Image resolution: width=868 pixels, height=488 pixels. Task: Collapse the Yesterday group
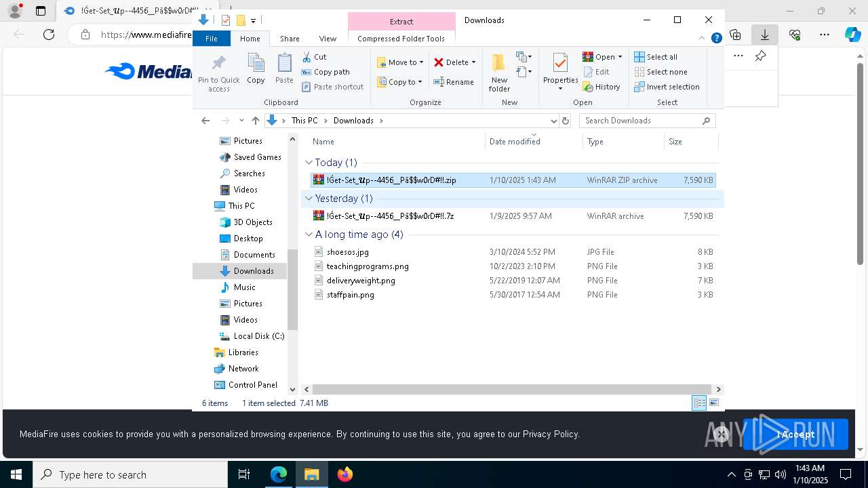309,199
